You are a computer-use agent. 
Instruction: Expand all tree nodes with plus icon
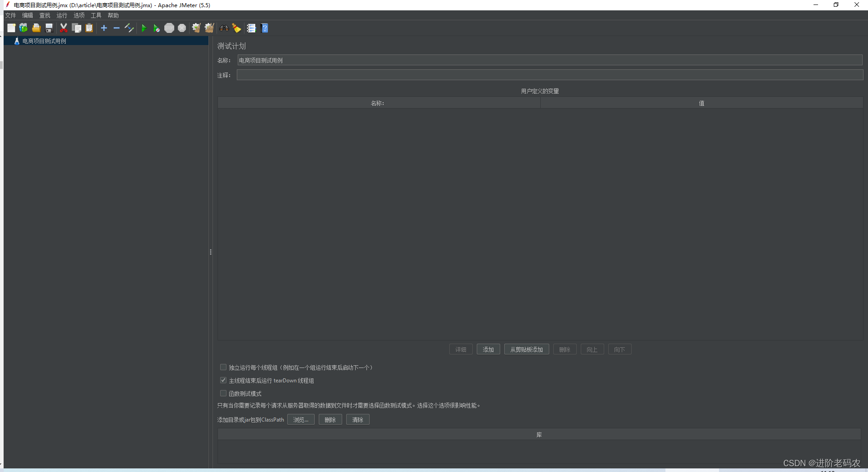[x=104, y=28]
